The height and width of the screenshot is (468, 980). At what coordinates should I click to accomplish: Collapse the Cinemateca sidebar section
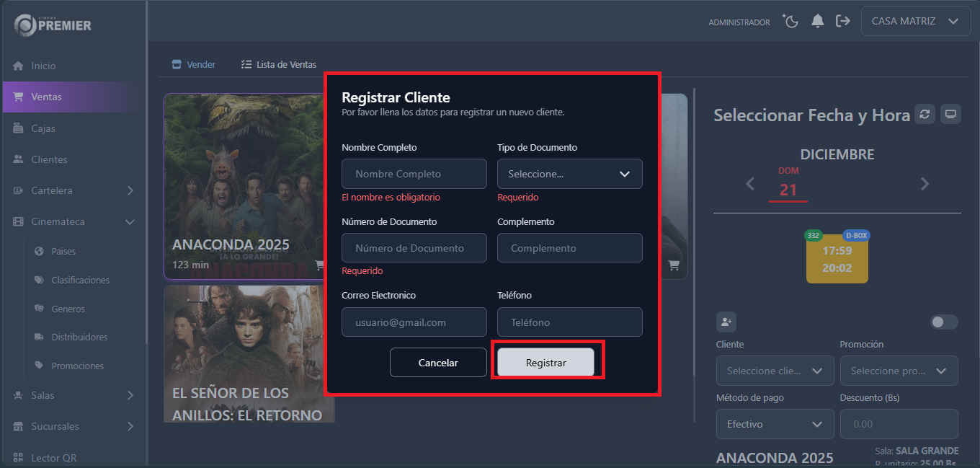pyautogui.click(x=130, y=222)
